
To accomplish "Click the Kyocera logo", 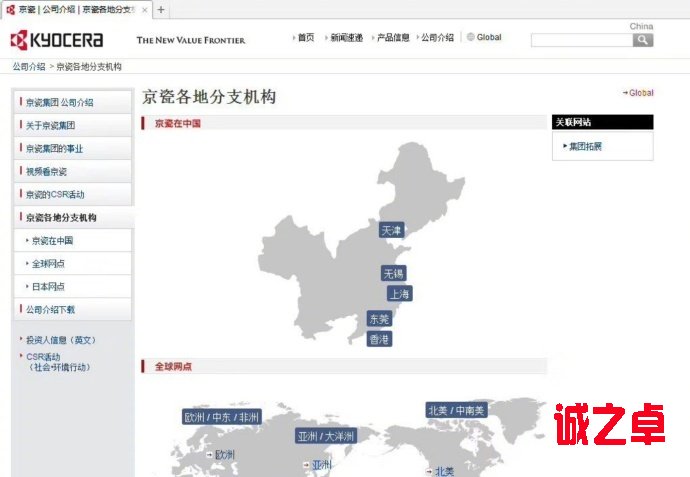I will 57,40.
